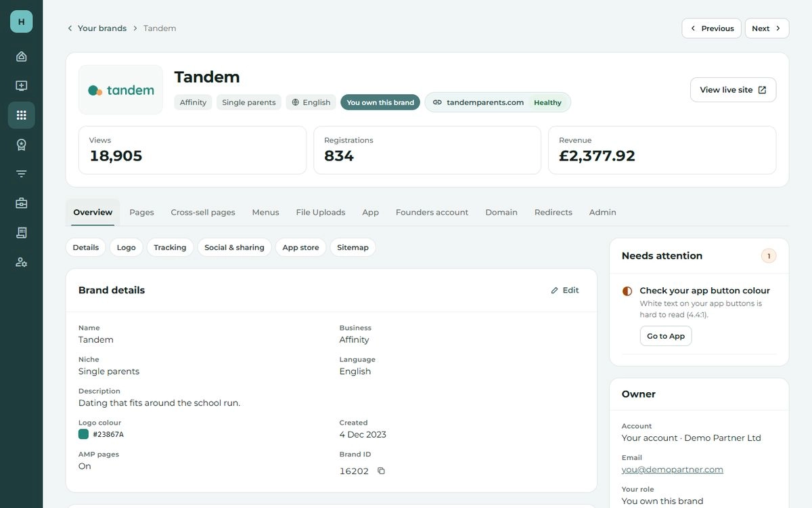Open the briefcase icon in sidebar
The width and height of the screenshot is (812, 508).
pos(21,203)
